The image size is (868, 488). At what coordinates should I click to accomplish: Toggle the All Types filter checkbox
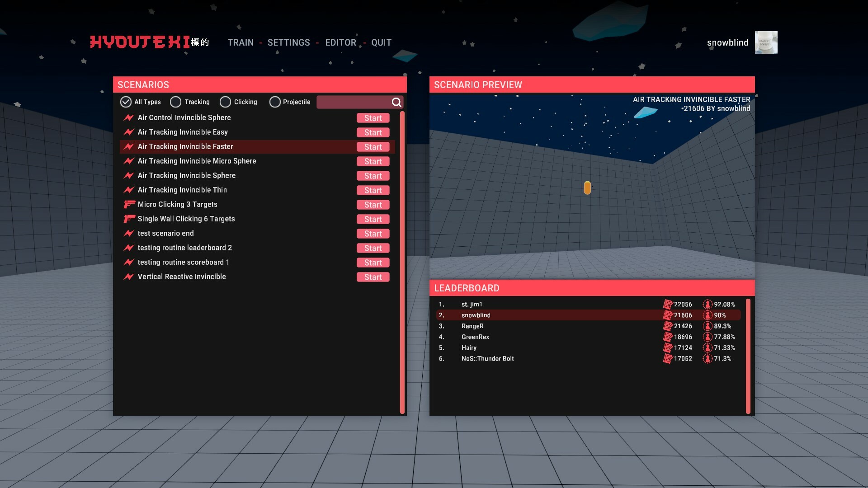coord(125,102)
